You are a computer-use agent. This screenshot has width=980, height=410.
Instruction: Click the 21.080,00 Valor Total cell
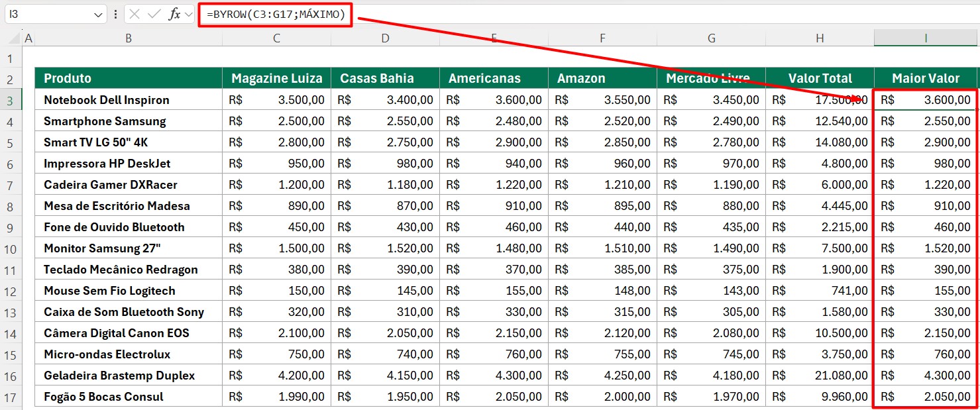point(820,376)
